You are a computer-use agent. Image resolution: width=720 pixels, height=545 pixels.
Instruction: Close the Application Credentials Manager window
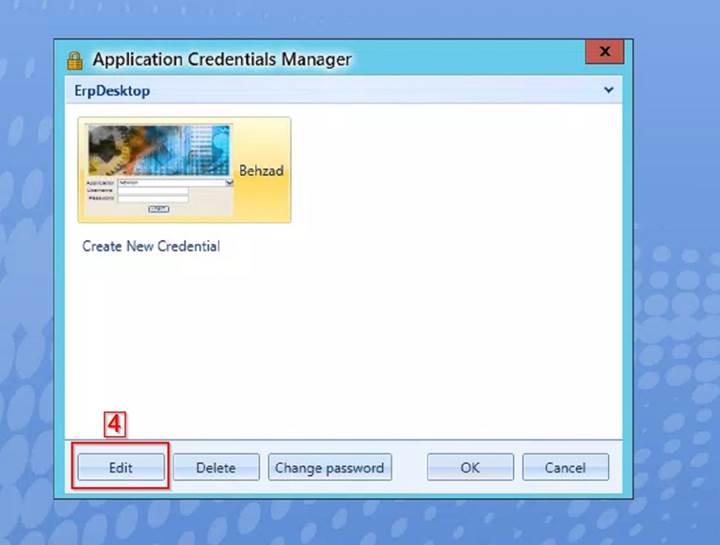tap(605, 51)
